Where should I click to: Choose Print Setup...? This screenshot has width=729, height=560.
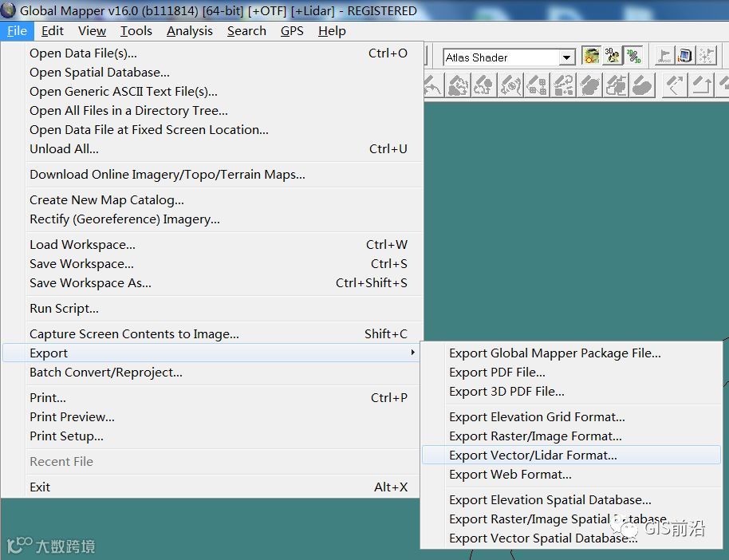coord(212,436)
